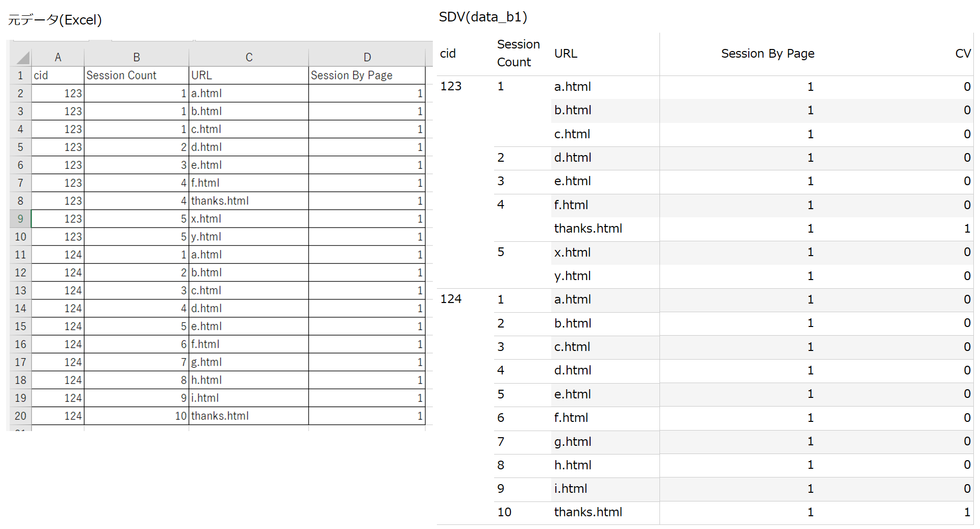Click the CV column header in SDV
980x529 pixels.
pyautogui.click(x=963, y=54)
